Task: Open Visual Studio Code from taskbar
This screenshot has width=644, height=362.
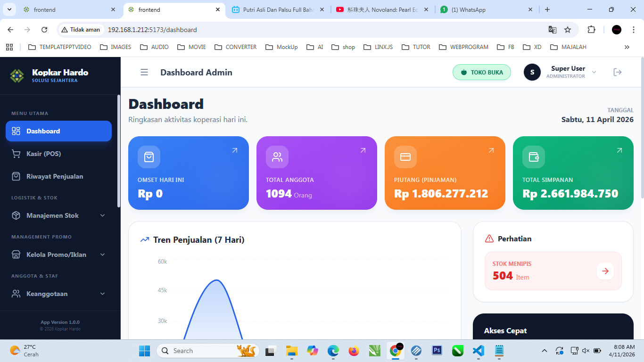Action: (x=478, y=351)
